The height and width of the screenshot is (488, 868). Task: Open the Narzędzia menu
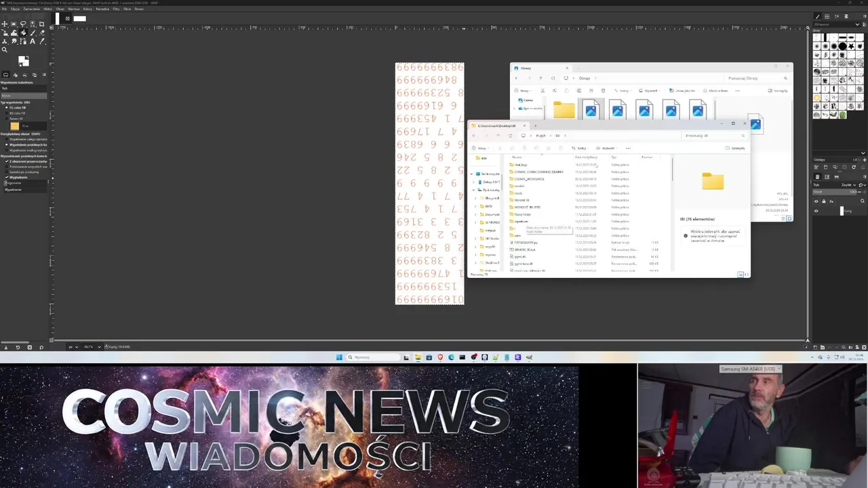(102, 9)
